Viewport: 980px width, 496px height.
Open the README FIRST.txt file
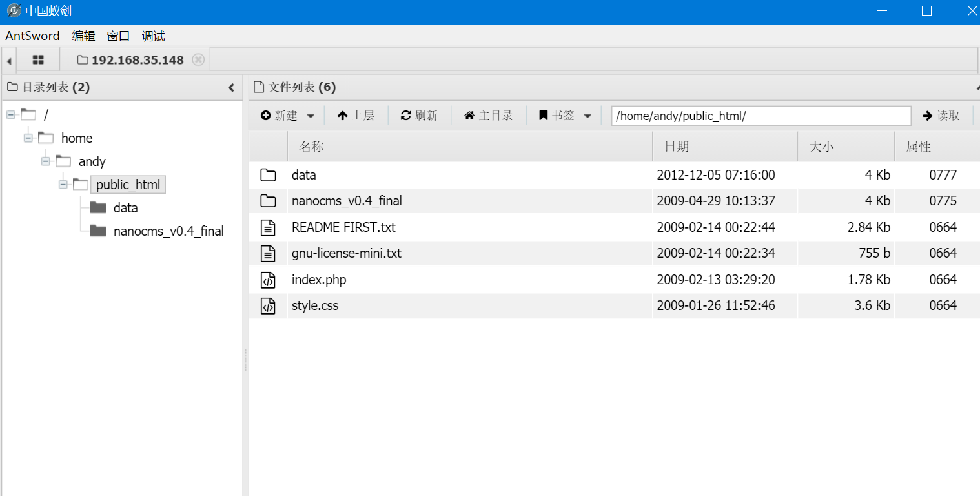point(343,227)
